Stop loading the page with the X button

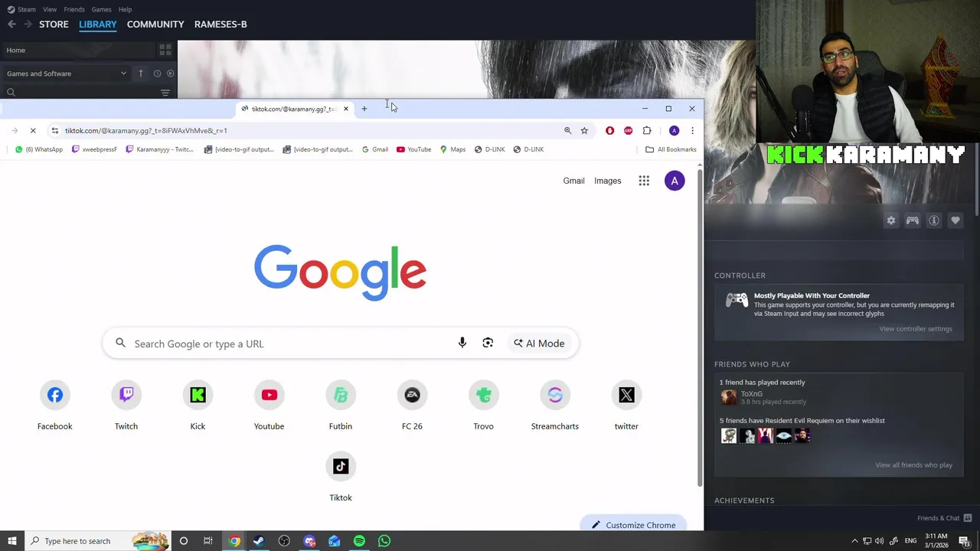(x=33, y=131)
